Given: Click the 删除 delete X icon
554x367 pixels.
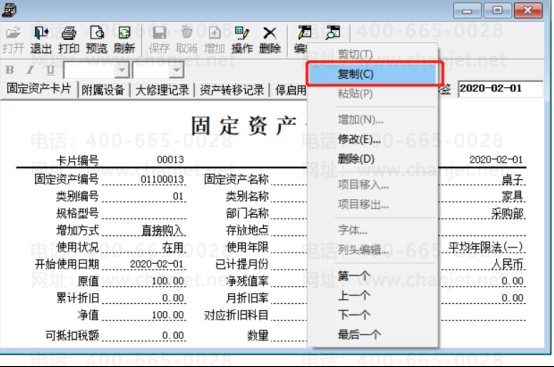Looking at the screenshot, I should [x=270, y=40].
